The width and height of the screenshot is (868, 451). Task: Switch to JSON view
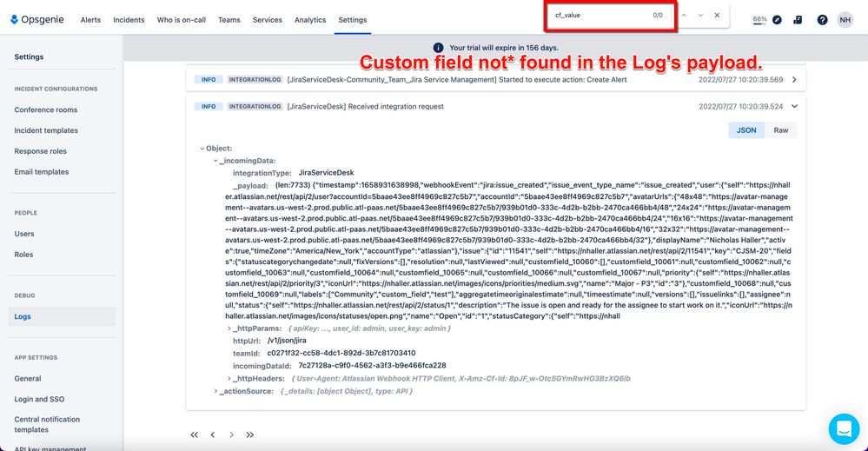746,130
